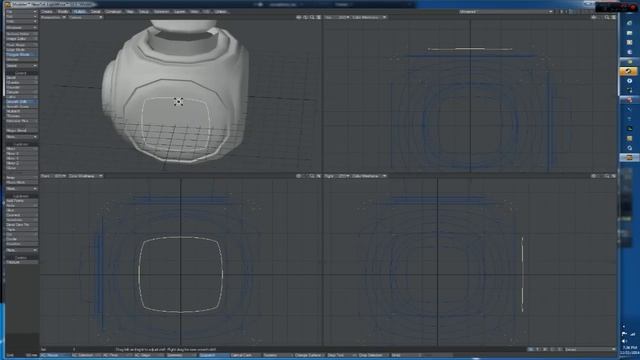640x360 pixels.
Task: Click Drop Tool in the bottom bar
Action: pyautogui.click(x=341, y=356)
